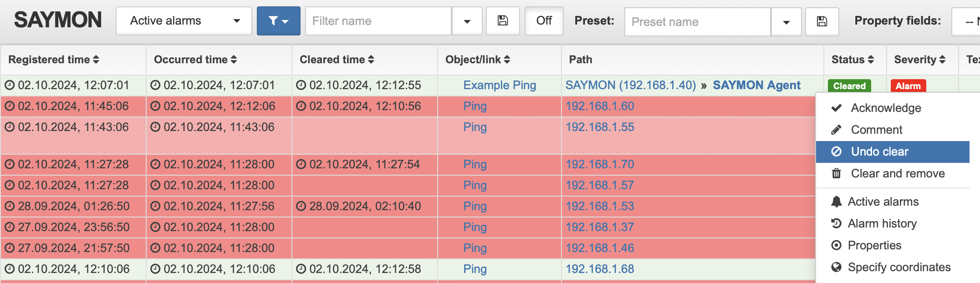
Task: Choose Acknowledge from the context menu
Action: 893,108
